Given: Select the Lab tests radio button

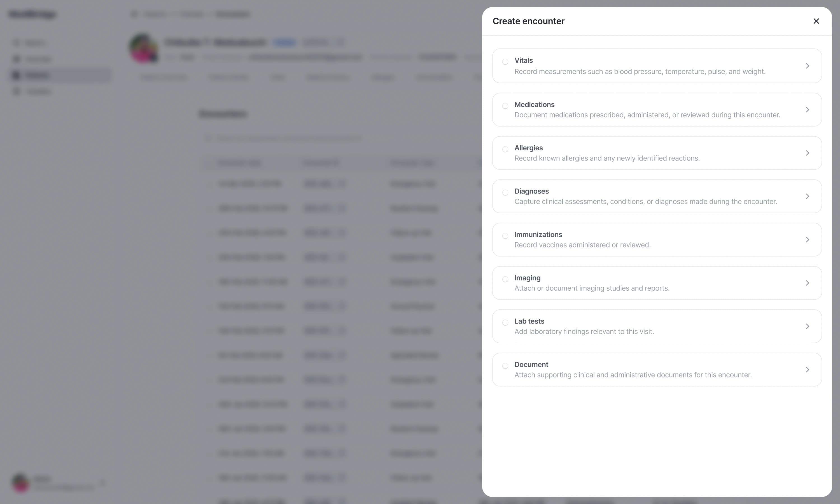Looking at the screenshot, I should [505, 322].
